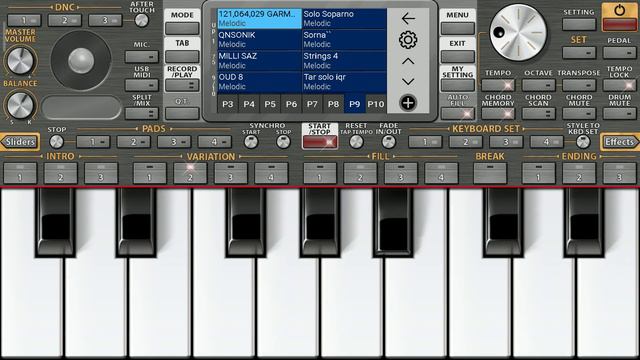The height and width of the screenshot is (360, 640).
Task: Choose the Tar solo iqr sound
Action: [344, 82]
